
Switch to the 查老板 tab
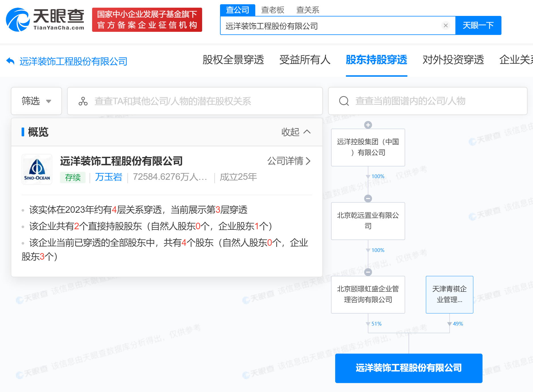(x=272, y=10)
